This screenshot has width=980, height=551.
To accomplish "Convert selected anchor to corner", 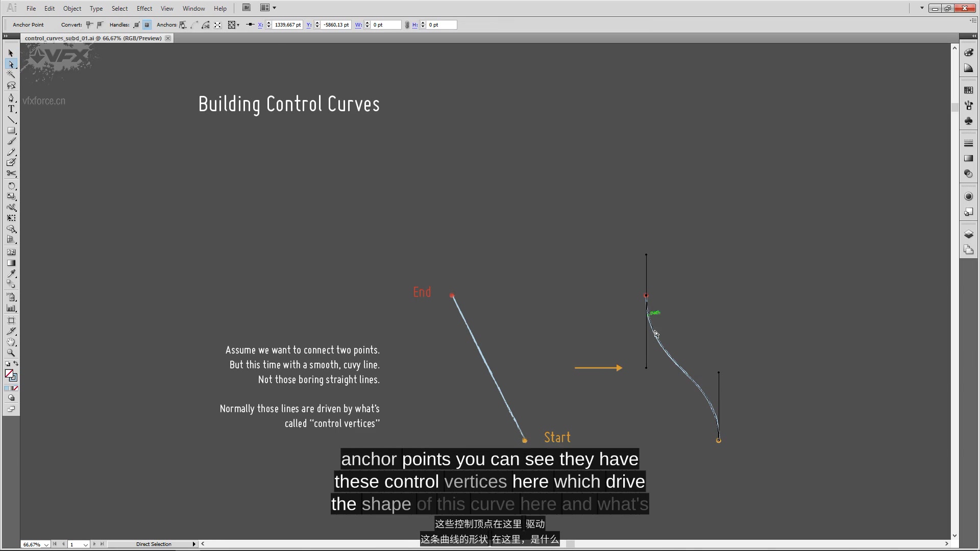I will point(89,24).
